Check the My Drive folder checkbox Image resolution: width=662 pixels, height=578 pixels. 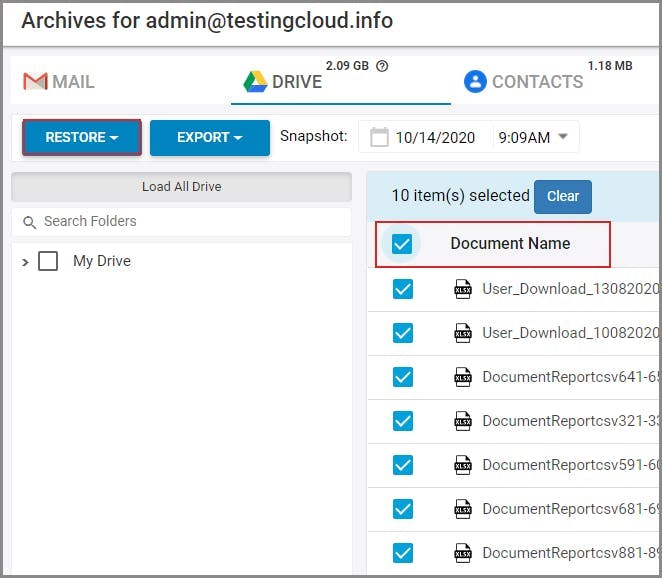coord(48,261)
